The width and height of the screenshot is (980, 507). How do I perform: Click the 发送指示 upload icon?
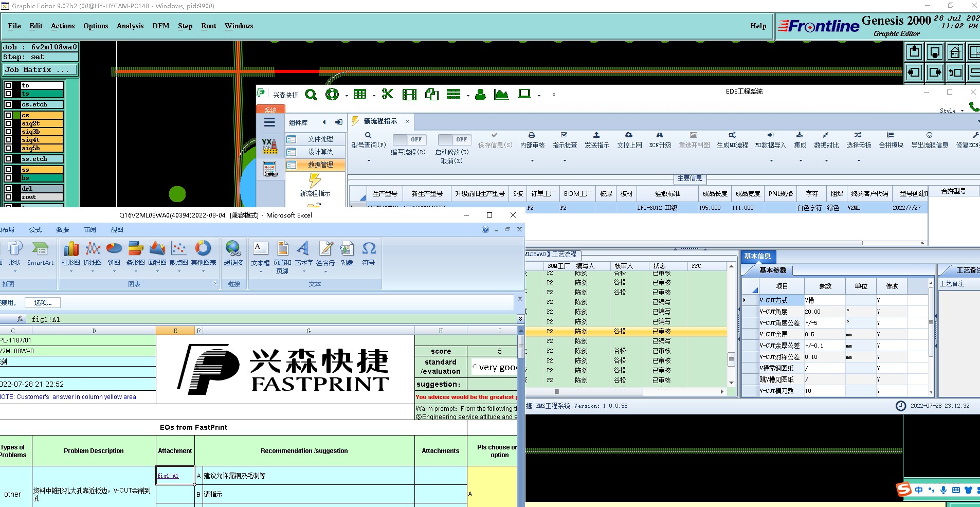click(596, 135)
